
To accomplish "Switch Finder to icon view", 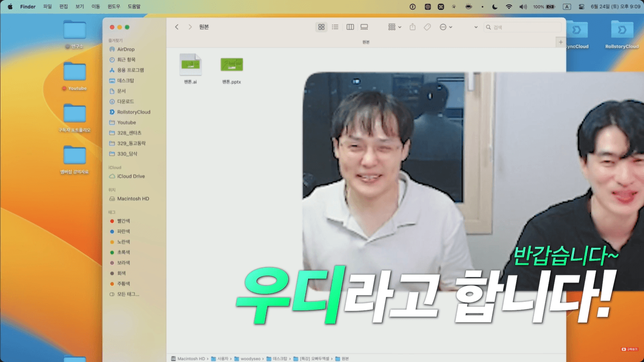I will pos(321,27).
